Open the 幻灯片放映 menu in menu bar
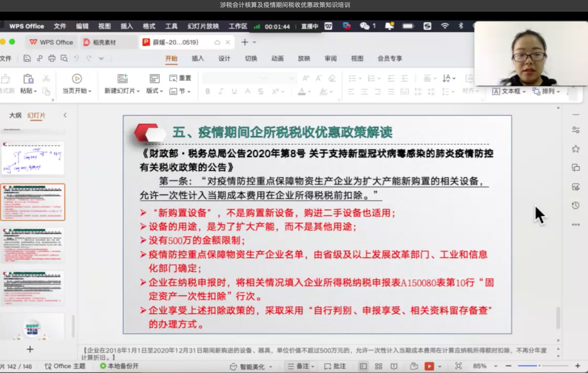This screenshot has width=588, height=373. pos(203,26)
